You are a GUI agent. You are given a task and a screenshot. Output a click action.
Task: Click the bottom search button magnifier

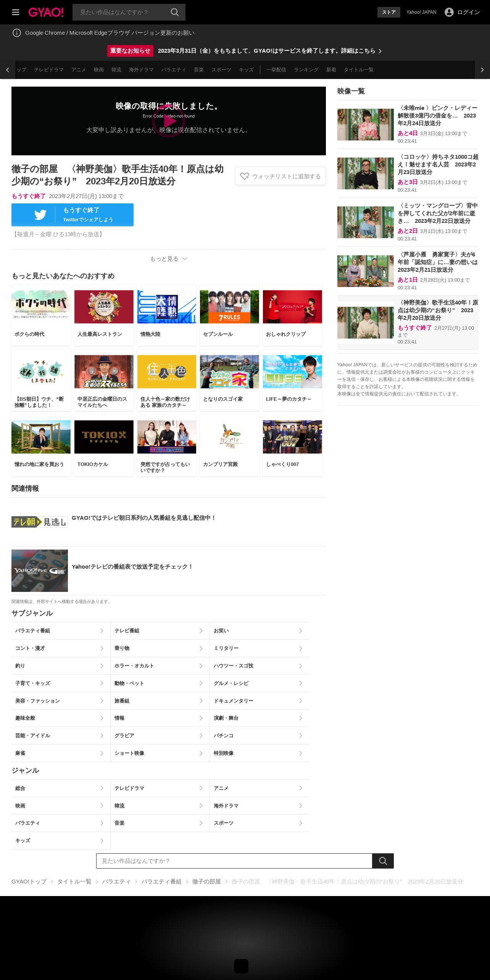click(x=383, y=861)
